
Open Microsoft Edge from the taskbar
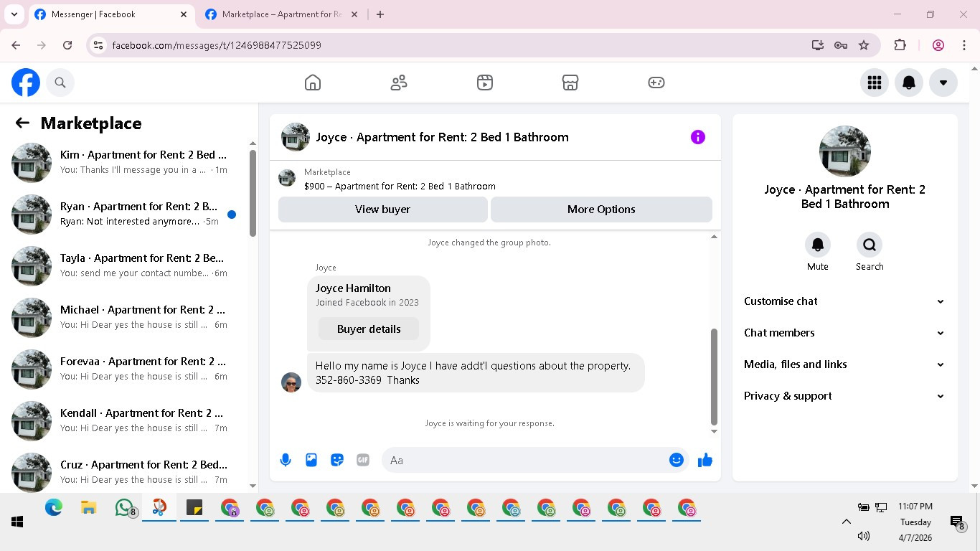[54, 508]
